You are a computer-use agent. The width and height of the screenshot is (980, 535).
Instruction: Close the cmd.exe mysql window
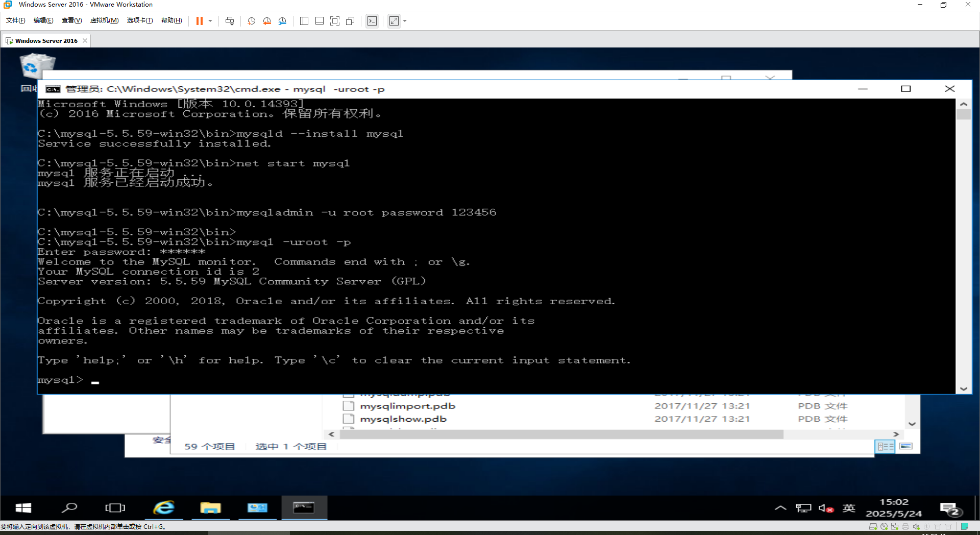click(950, 89)
